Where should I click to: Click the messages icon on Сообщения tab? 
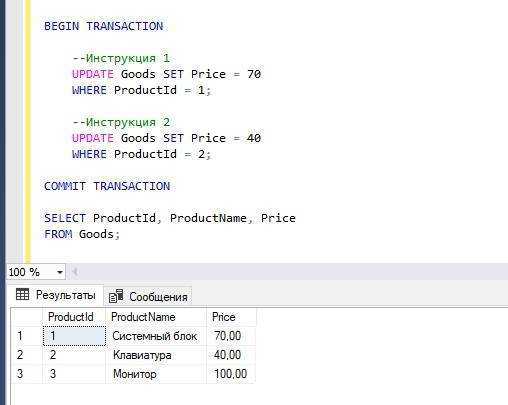click(116, 296)
